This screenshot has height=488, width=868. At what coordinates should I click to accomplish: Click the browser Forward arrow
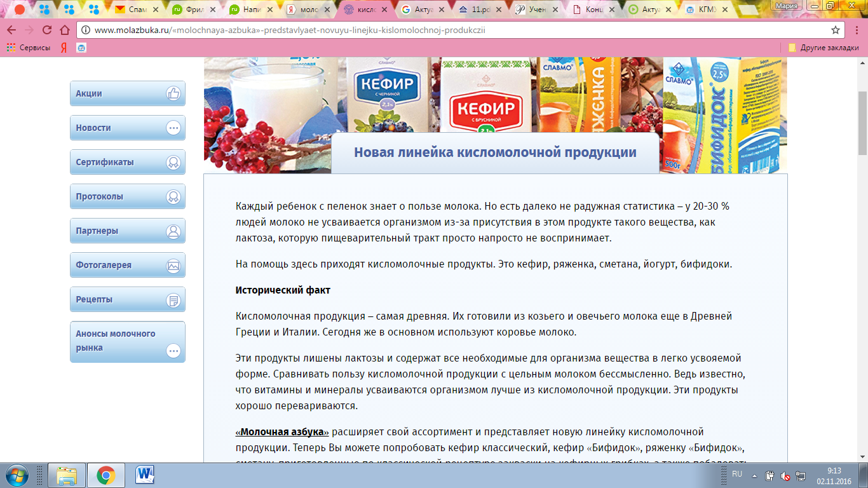coord(29,30)
